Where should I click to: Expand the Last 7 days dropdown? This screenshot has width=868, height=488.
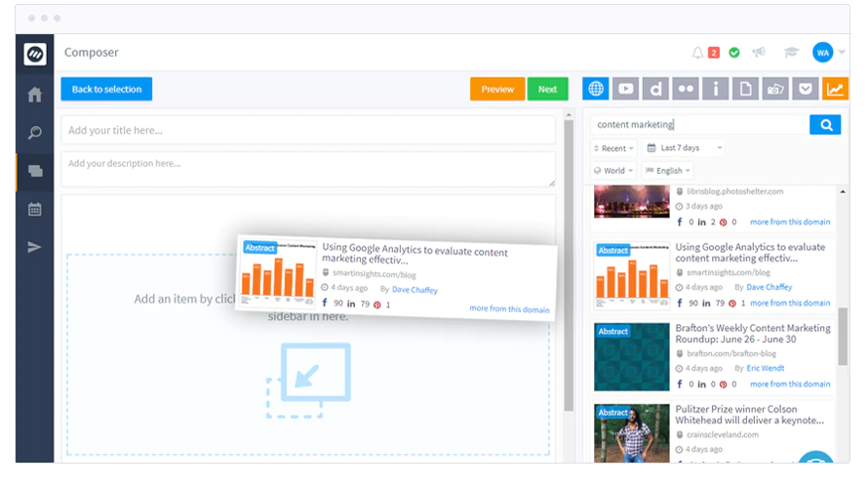[x=685, y=148]
